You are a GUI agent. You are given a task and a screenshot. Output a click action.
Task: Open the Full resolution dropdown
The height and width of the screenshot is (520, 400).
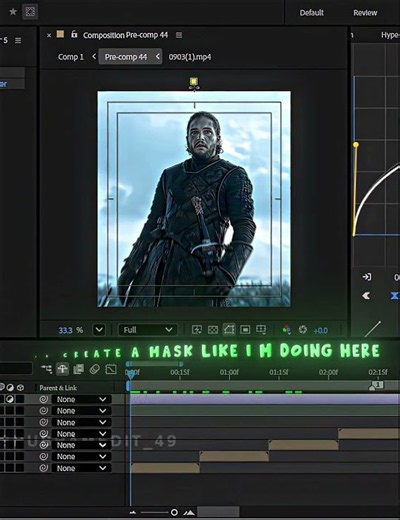coord(147,330)
